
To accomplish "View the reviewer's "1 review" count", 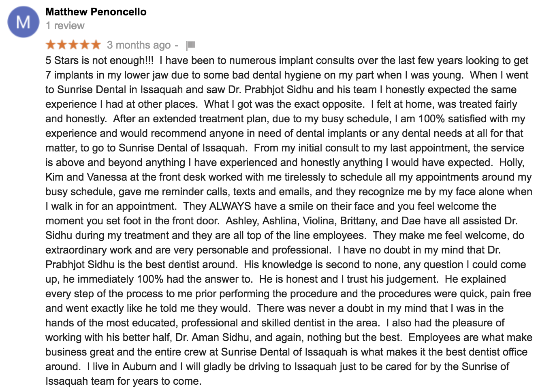I will click(65, 26).
